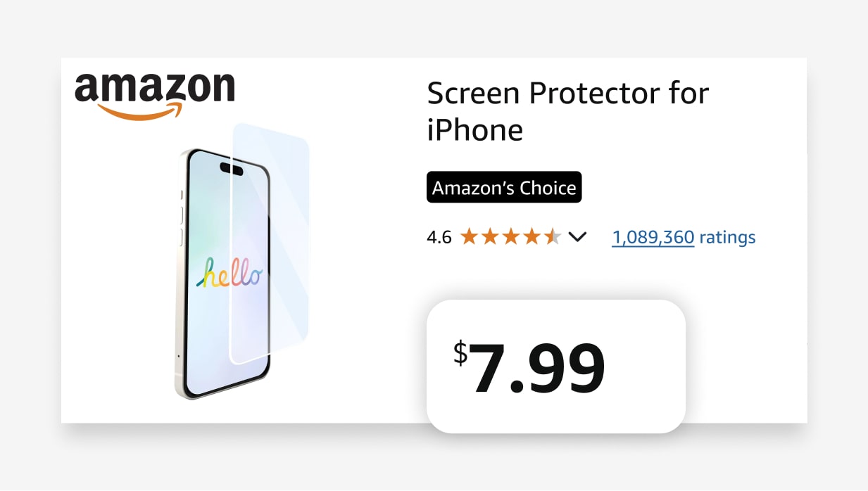Click the Amazon's Choice badge

504,188
